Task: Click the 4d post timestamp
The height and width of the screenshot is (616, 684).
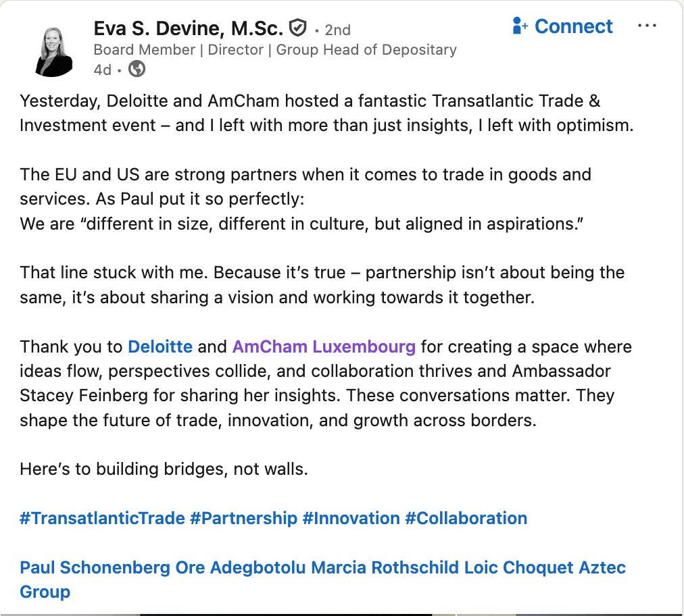Action: pos(102,70)
